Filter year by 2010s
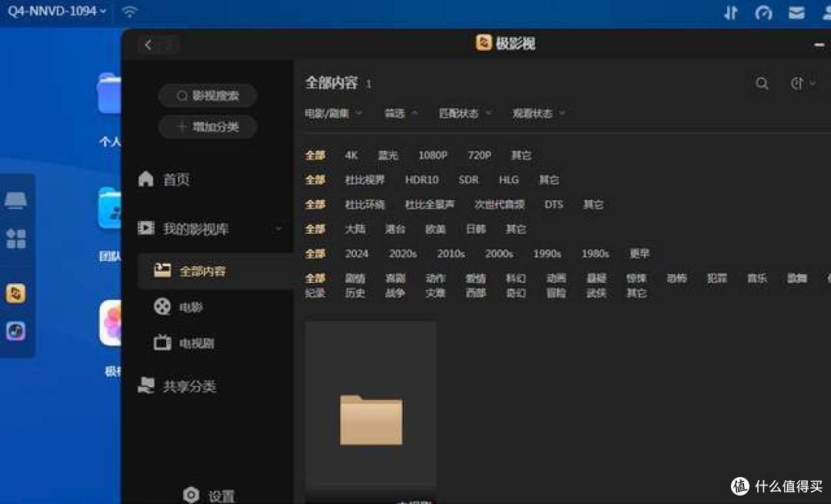 [x=451, y=253]
